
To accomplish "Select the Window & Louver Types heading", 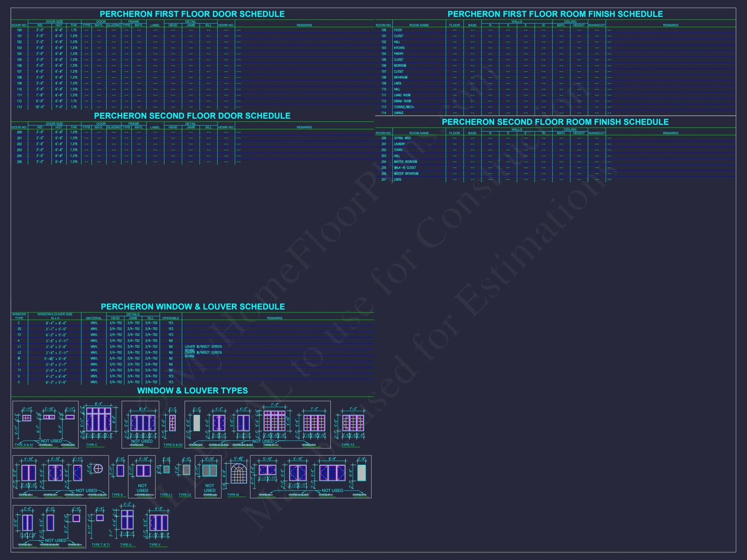I will pos(192,391).
